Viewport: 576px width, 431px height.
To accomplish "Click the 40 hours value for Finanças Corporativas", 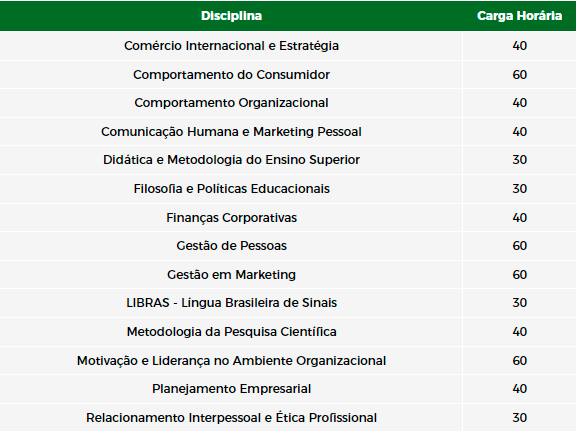I will coord(519,218).
